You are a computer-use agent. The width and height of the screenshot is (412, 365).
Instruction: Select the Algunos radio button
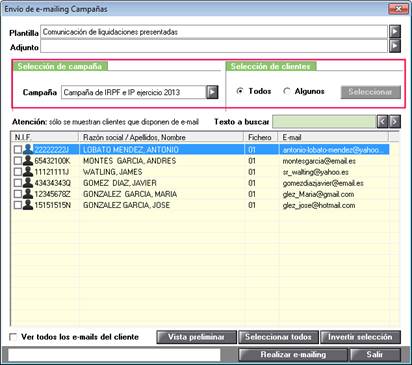287,91
